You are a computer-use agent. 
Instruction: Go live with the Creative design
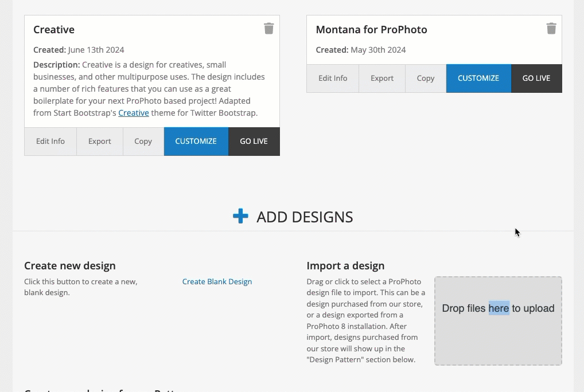click(254, 142)
